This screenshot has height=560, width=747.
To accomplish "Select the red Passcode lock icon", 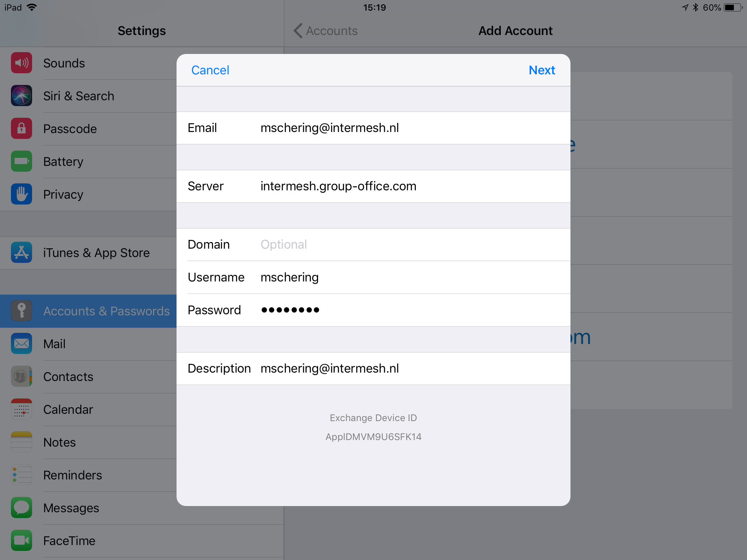I will (x=22, y=129).
